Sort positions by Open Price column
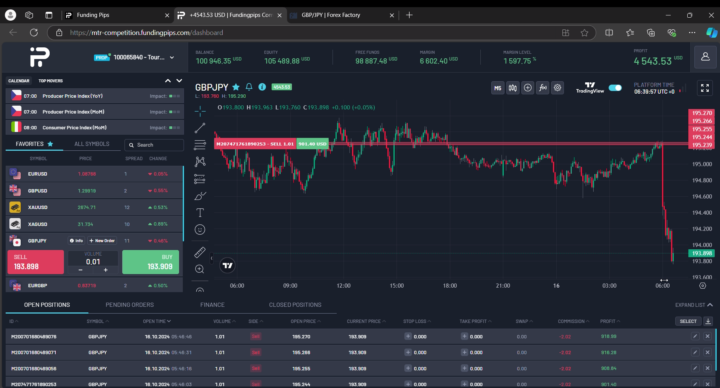The image size is (720, 388). (x=305, y=321)
